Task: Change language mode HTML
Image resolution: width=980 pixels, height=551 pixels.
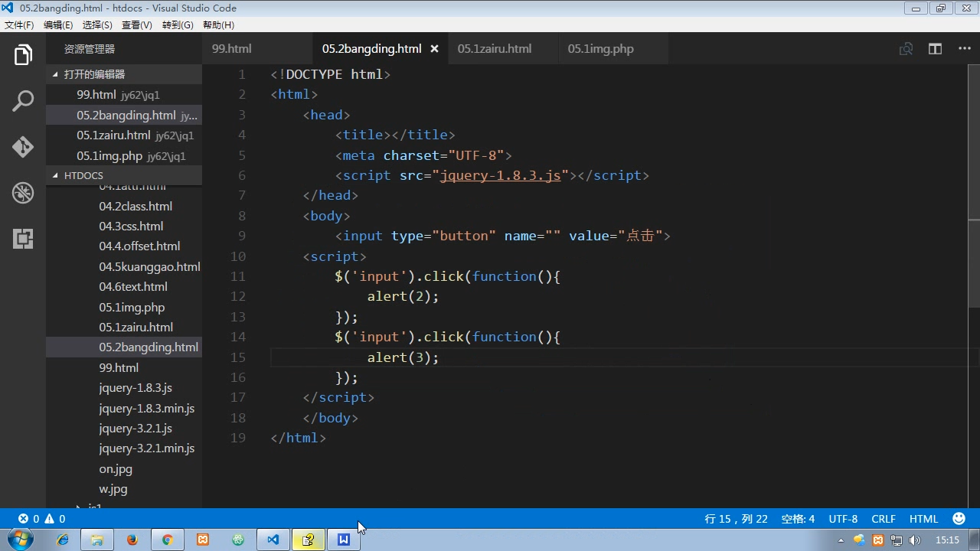Action: point(923,519)
